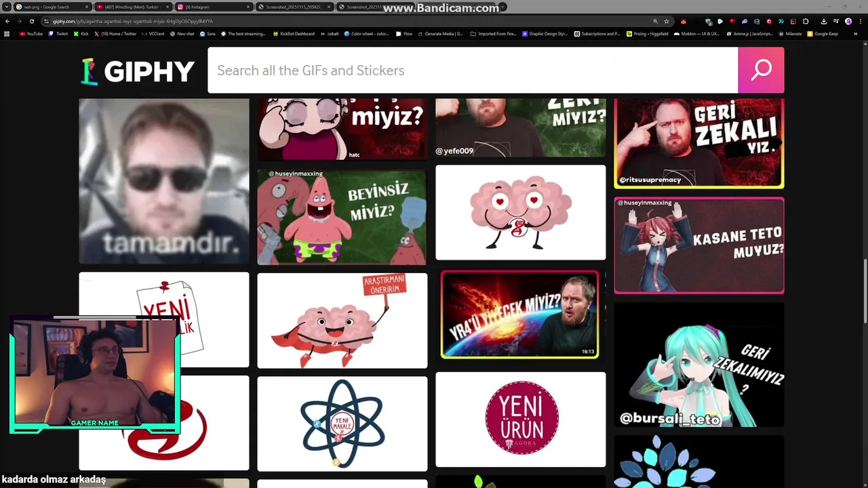
Task: Switch to the Screenshot_20251115_205929 tab
Action: [294, 7]
